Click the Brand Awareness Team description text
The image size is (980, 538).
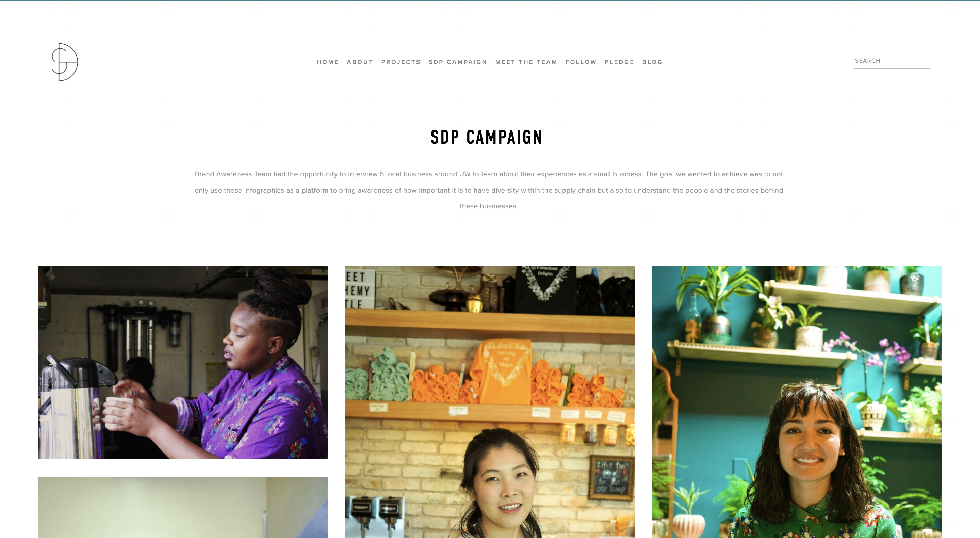point(489,190)
